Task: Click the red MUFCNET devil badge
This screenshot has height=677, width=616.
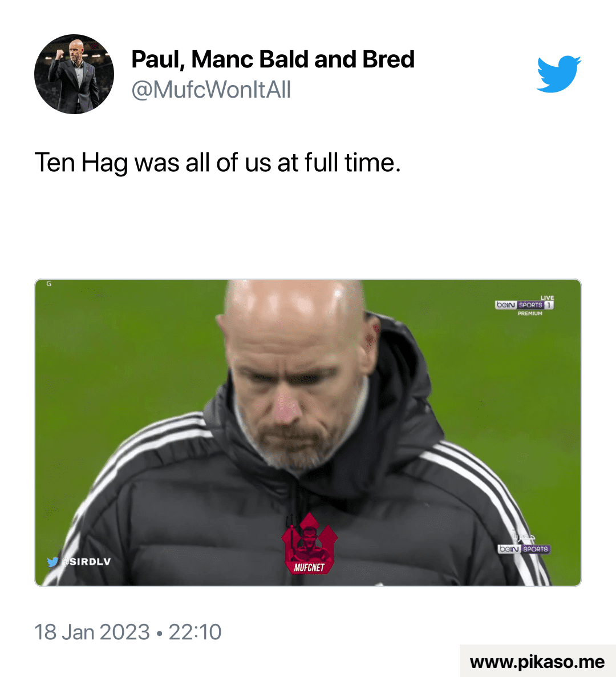Action: click(x=309, y=544)
